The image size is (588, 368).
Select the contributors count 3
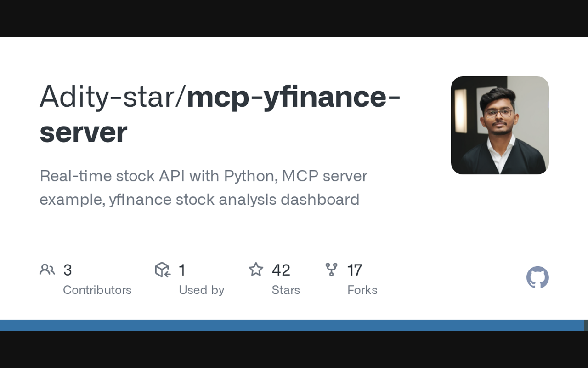coord(68,270)
